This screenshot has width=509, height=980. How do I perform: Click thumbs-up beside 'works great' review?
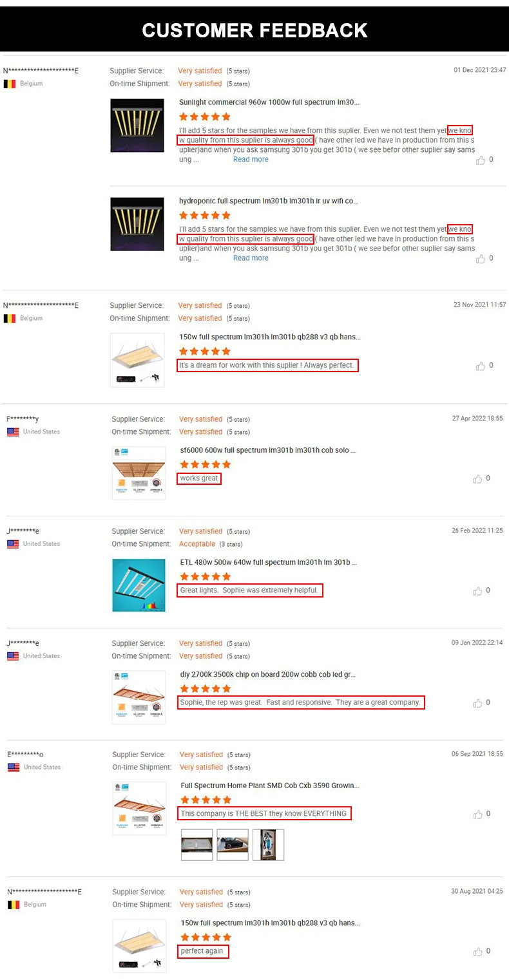pos(477,479)
